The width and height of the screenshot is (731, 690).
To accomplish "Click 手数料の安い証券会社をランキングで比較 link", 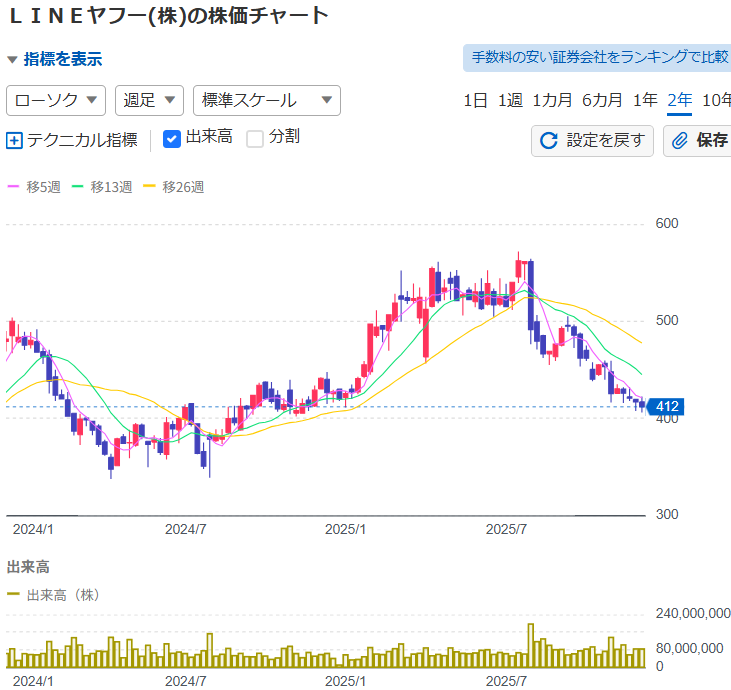I will (x=598, y=57).
